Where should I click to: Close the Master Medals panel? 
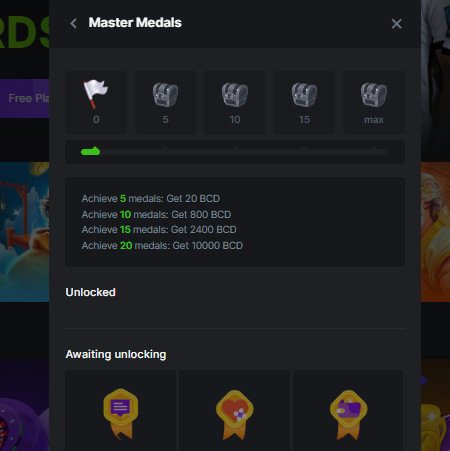coord(396,24)
